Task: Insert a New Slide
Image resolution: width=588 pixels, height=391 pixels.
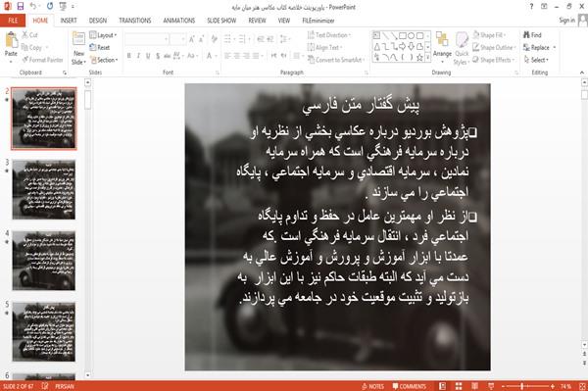Action: pyautogui.click(x=78, y=48)
